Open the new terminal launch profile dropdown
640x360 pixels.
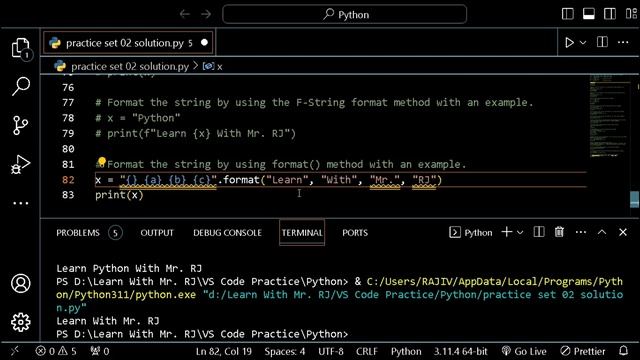[520, 233]
